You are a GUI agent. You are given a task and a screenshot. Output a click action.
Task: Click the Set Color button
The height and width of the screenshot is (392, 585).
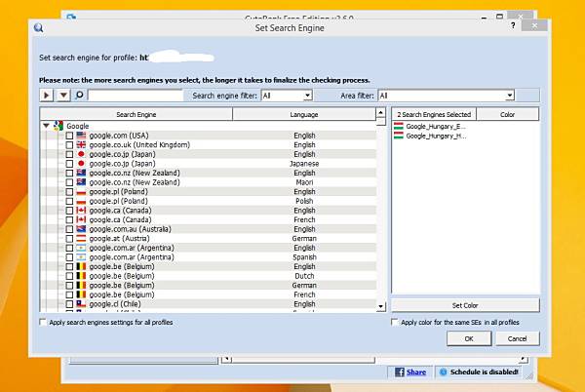(465, 305)
